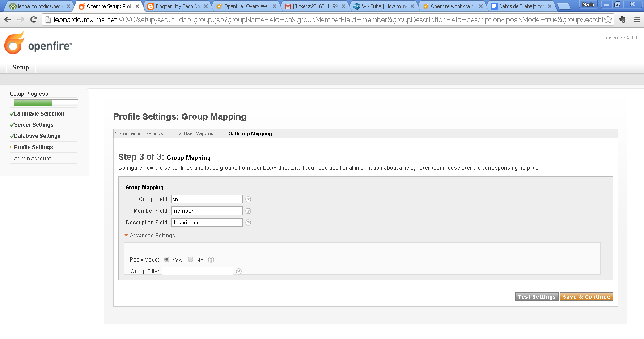Click the Mario profile button
Viewport: 644px width, 339px height.
(588, 4)
